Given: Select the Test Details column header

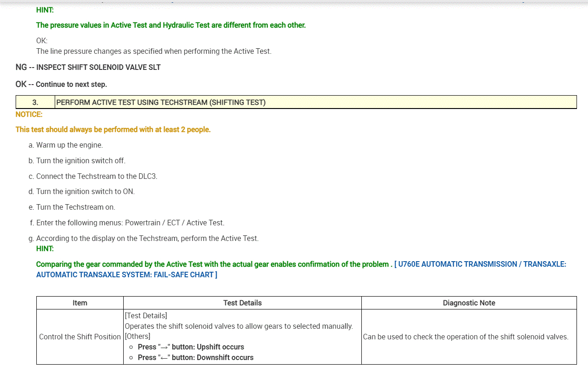Looking at the screenshot, I should (242, 303).
